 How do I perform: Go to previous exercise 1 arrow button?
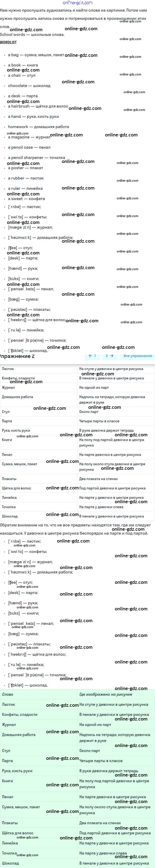pos(92,356)
